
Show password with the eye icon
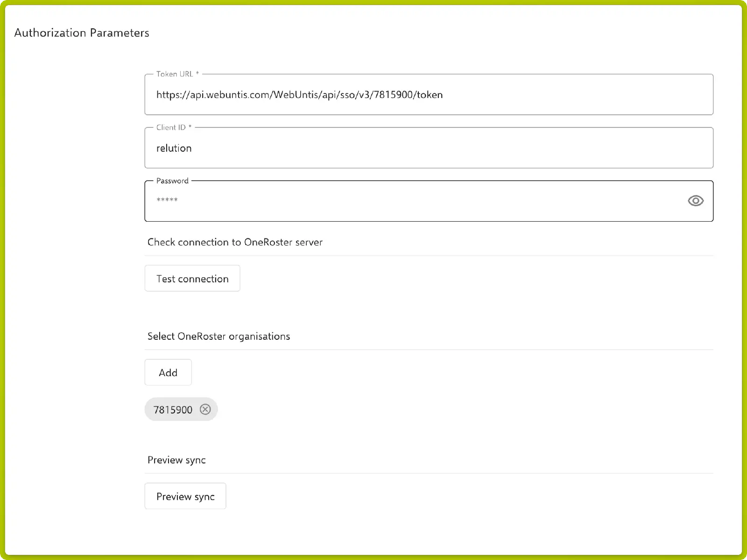695,201
